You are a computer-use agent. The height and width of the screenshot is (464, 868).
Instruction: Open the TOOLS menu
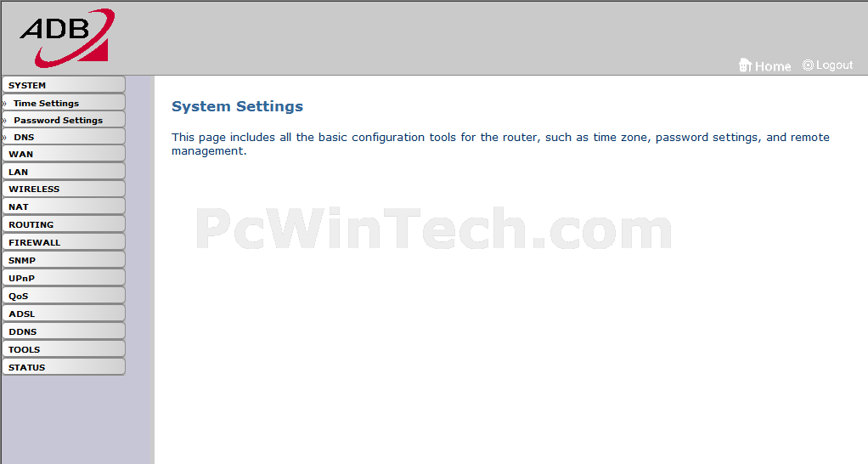[64, 349]
